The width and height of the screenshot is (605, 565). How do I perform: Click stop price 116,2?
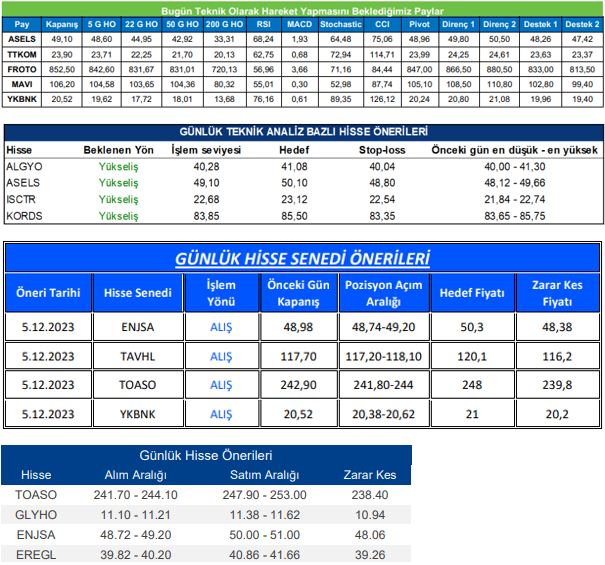[557, 356]
